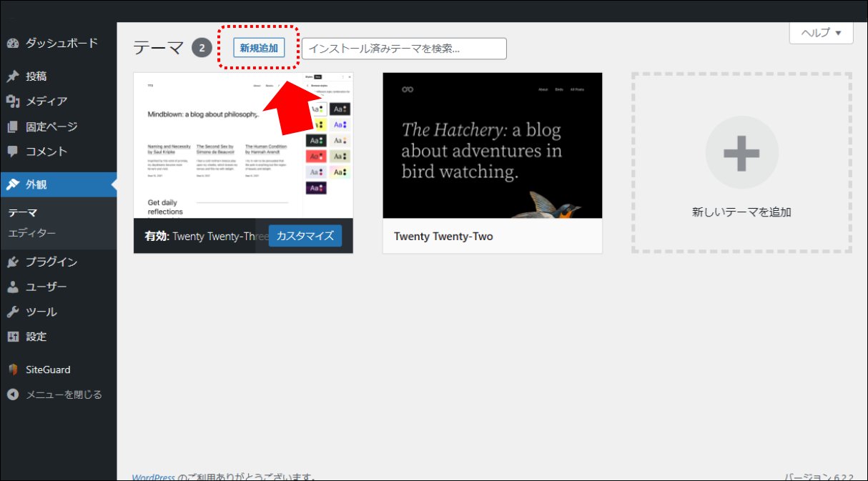The height and width of the screenshot is (481, 868).
Task: Open the Twenty Twenty-Two theme thumbnail
Action: 492,146
